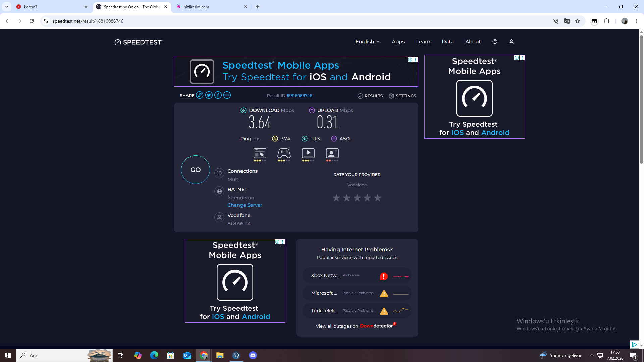Open File Explorer from the taskbar
The width and height of the screenshot is (644, 362).
pos(220,355)
